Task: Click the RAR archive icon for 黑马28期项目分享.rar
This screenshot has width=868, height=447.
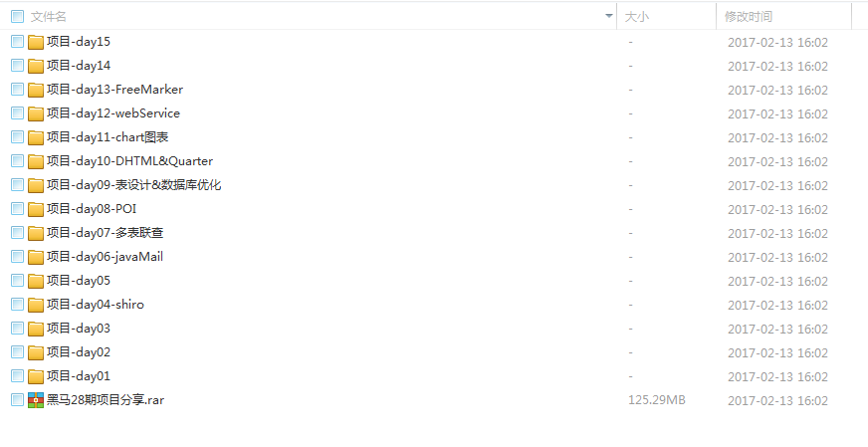Action: (36, 400)
